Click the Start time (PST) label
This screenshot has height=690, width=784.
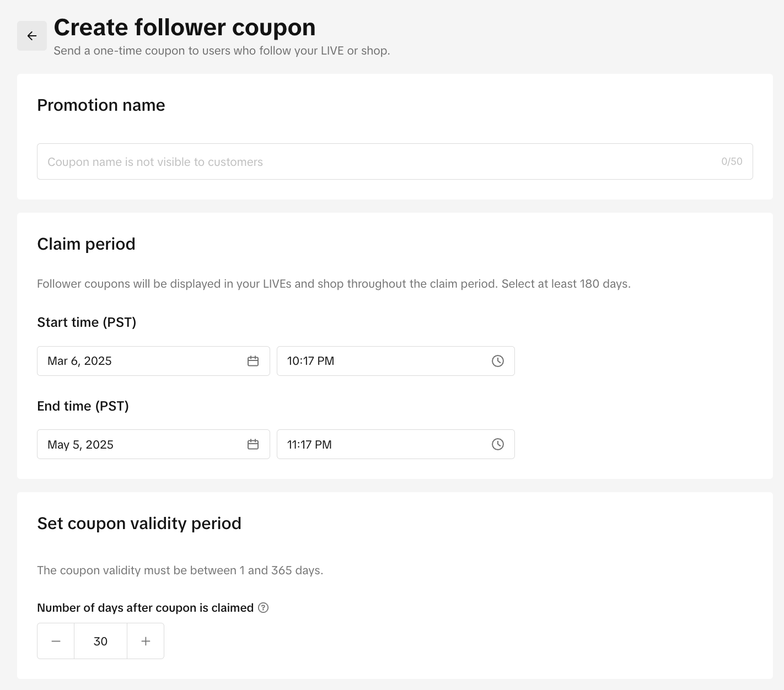87,322
